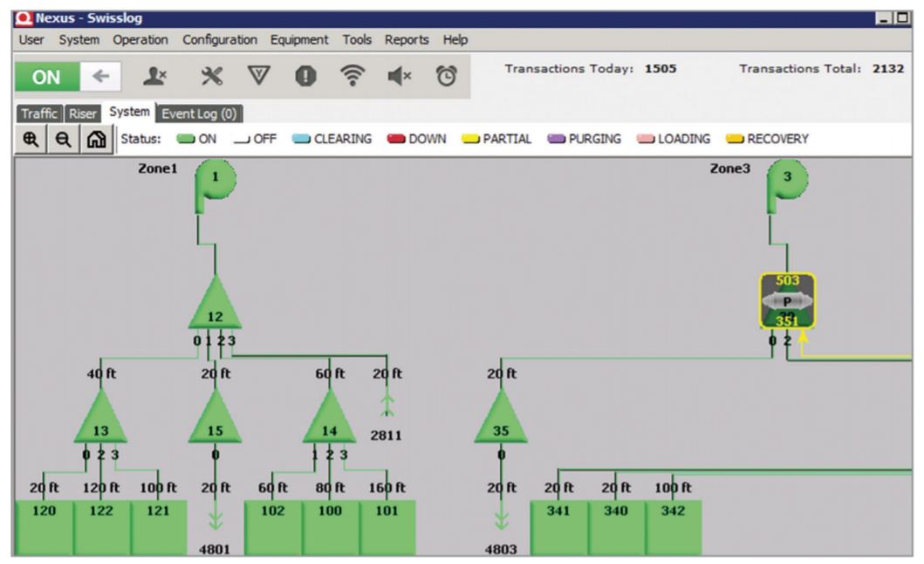The width and height of the screenshot is (924, 564).
Task: Select station 122 green box
Action: pyautogui.click(x=101, y=526)
